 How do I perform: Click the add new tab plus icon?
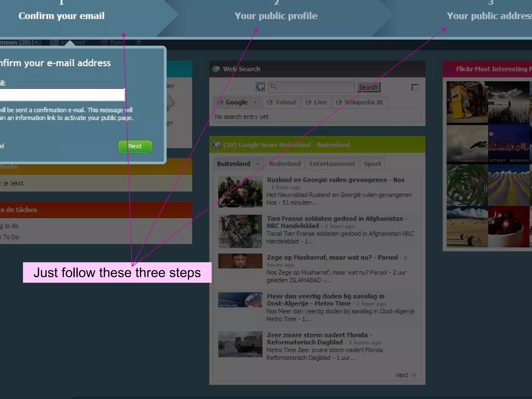coord(139,42)
